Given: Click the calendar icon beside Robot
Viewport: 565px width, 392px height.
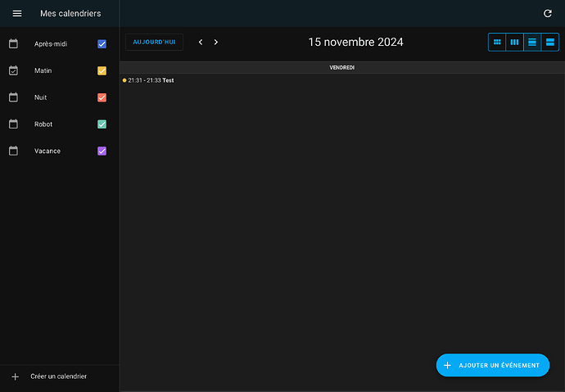Looking at the screenshot, I should tap(13, 124).
